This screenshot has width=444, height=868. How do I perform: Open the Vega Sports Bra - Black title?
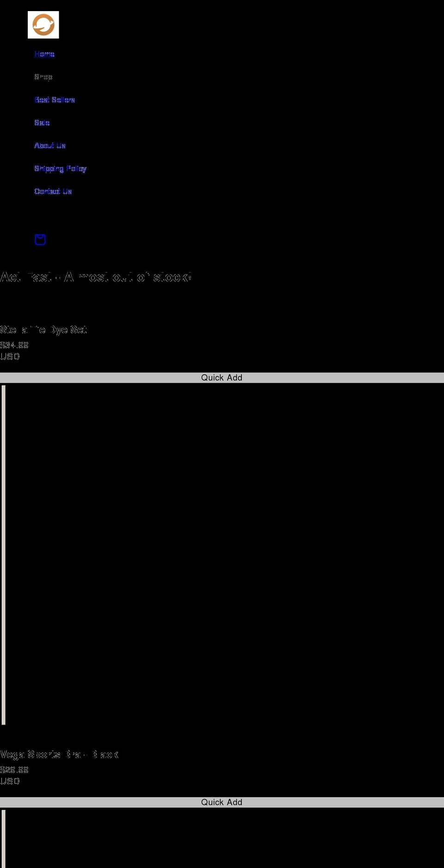(59, 755)
